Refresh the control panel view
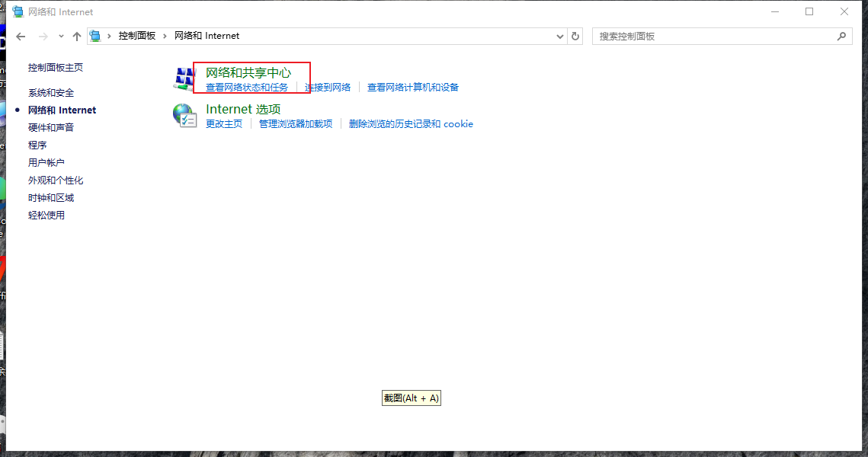This screenshot has height=457, width=868. point(575,36)
